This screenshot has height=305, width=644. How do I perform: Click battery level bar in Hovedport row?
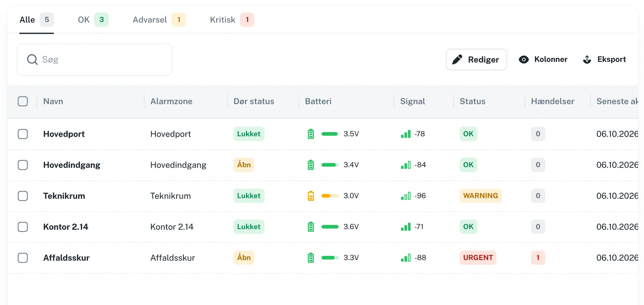[330, 134]
